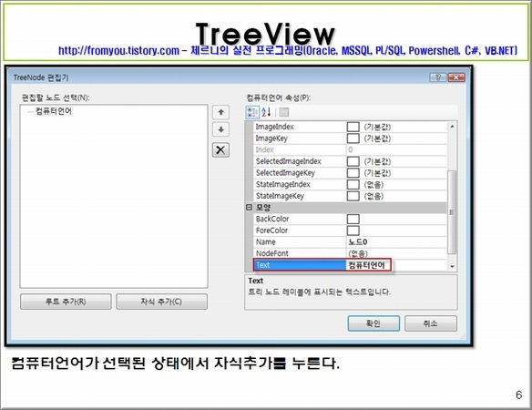532x410 pixels.
Task: Click the SelectedImageKey image preview box
Action: [x=353, y=173]
